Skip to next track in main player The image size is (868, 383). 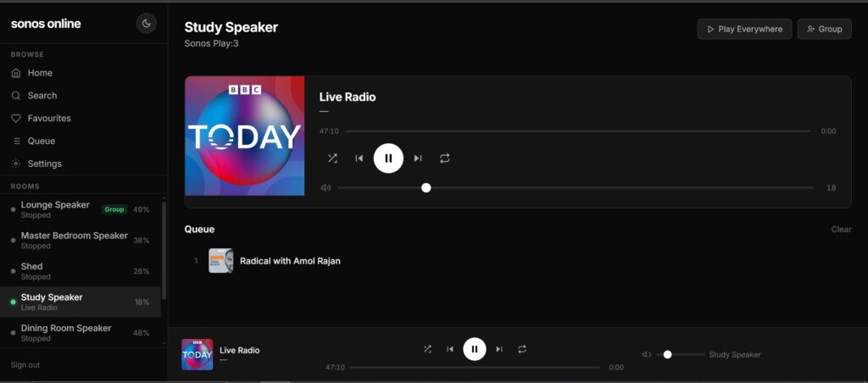(x=418, y=158)
